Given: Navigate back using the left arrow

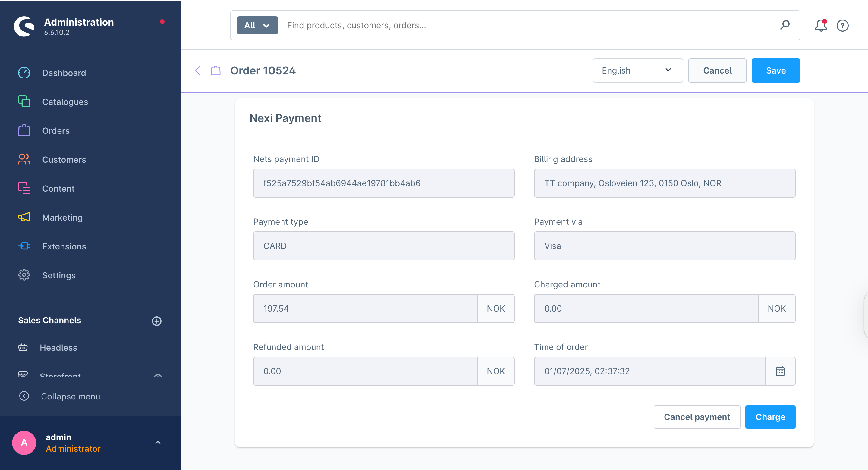Looking at the screenshot, I should click(x=198, y=70).
